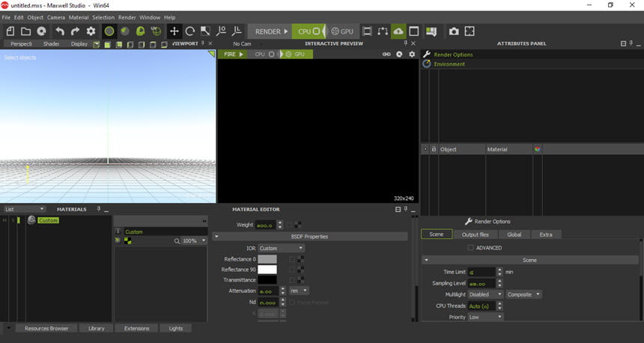This screenshot has width=644, height=343.
Task: Select Render Options in the Attributes Panel
Action: pyautogui.click(x=453, y=55)
